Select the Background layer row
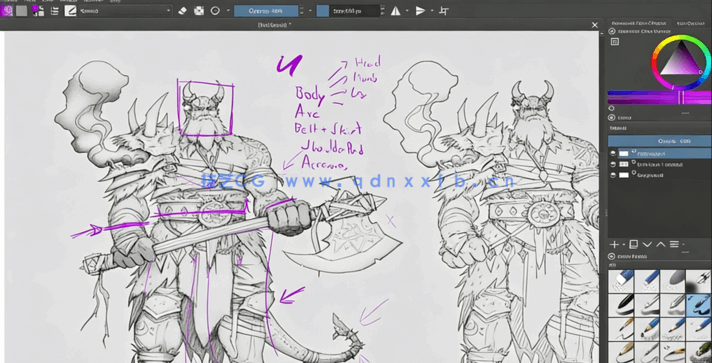 [x=659, y=175]
